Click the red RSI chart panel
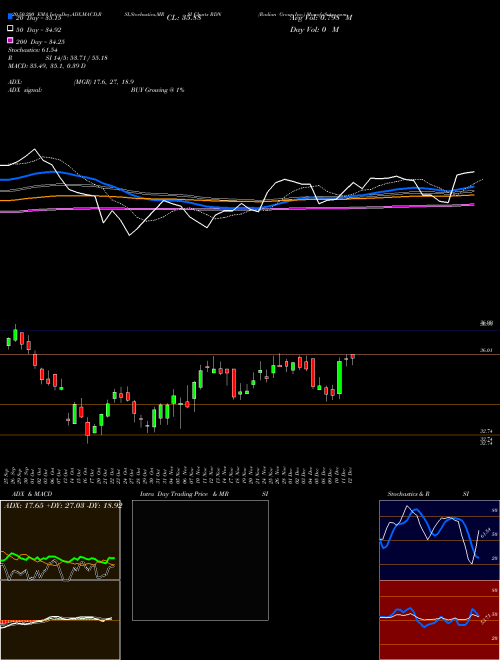500x660 pixels. coord(439,620)
